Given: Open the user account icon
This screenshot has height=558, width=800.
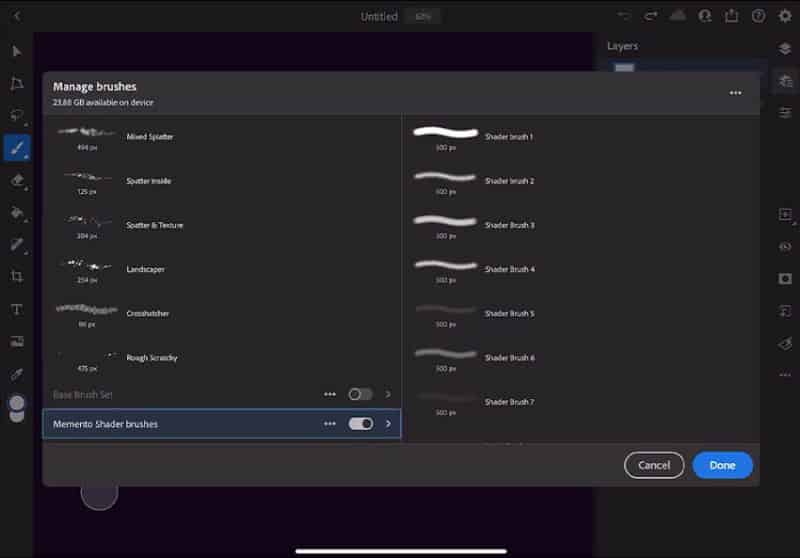Looking at the screenshot, I should click(x=705, y=16).
